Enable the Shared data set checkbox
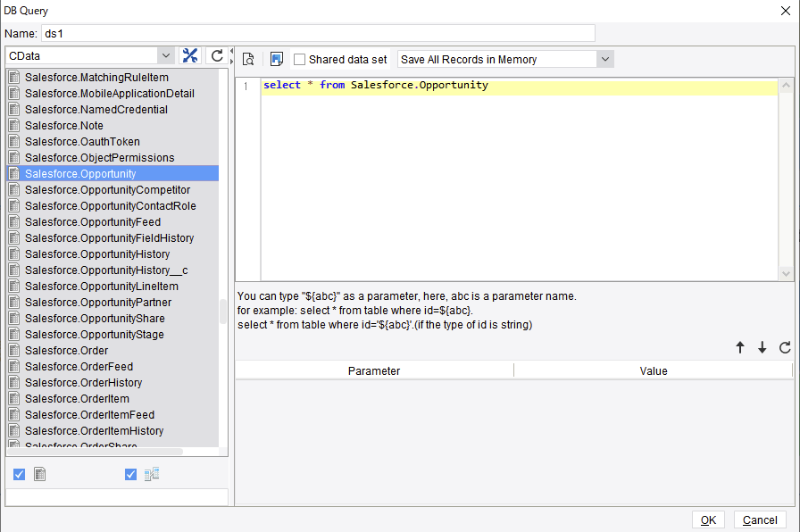Screen dimensions: 800x532 (300, 59)
